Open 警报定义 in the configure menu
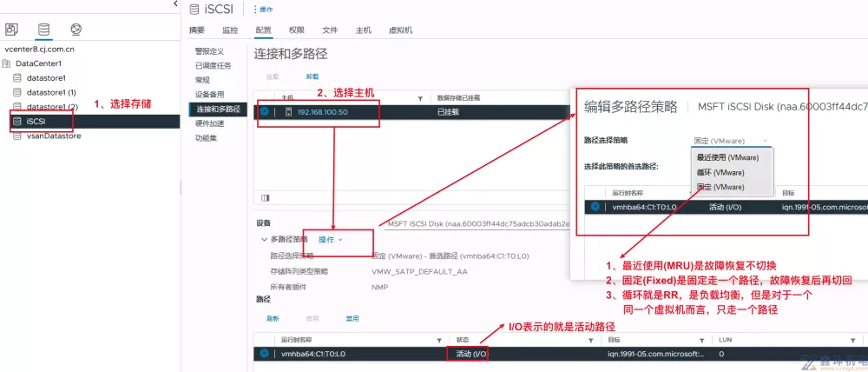Viewport: 868px width, 372px height. [209, 51]
